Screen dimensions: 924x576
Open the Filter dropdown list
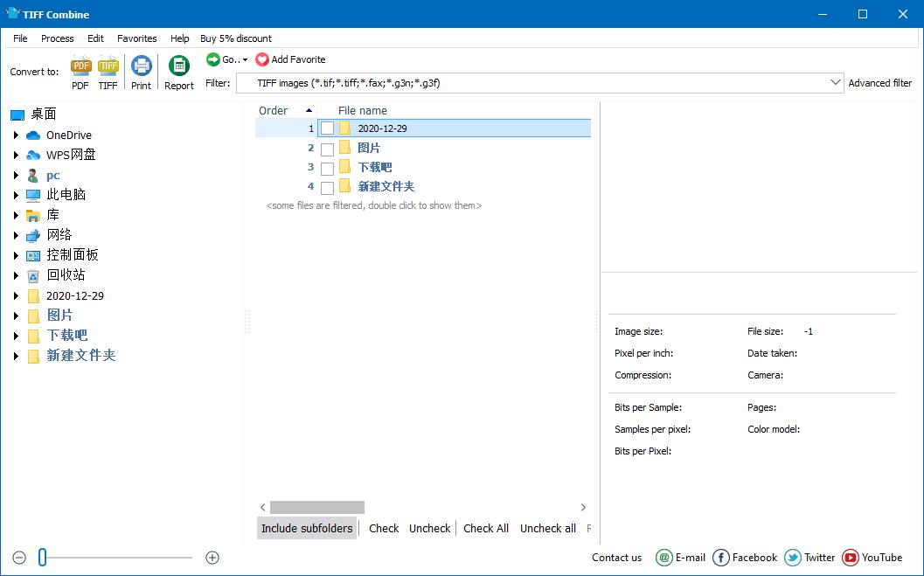(x=835, y=83)
